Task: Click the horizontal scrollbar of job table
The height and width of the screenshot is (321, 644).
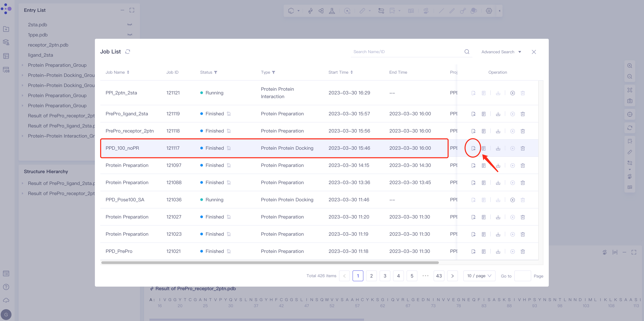Action: tap(270, 263)
